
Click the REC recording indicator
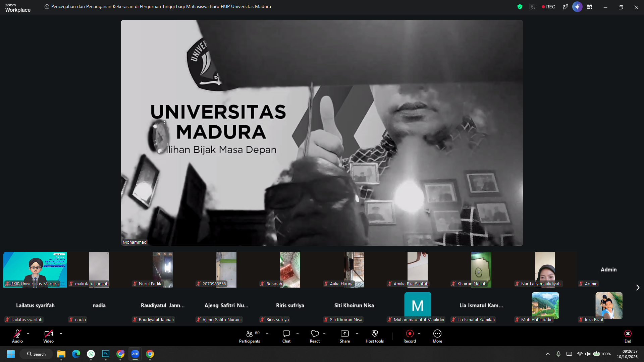click(x=548, y=7)
